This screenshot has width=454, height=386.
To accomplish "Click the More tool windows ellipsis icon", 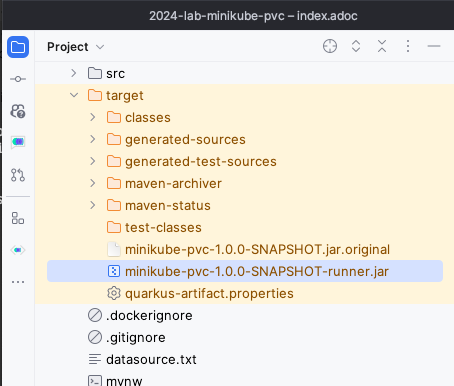I will [18, 282].
